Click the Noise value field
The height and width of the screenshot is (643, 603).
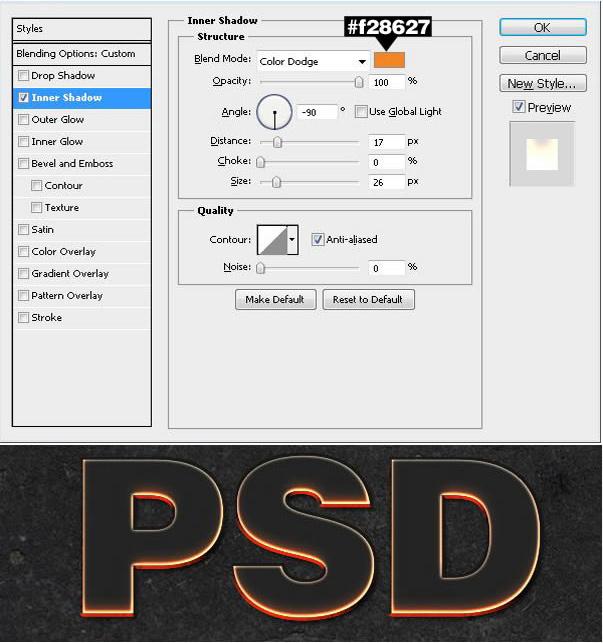[386, 268]
